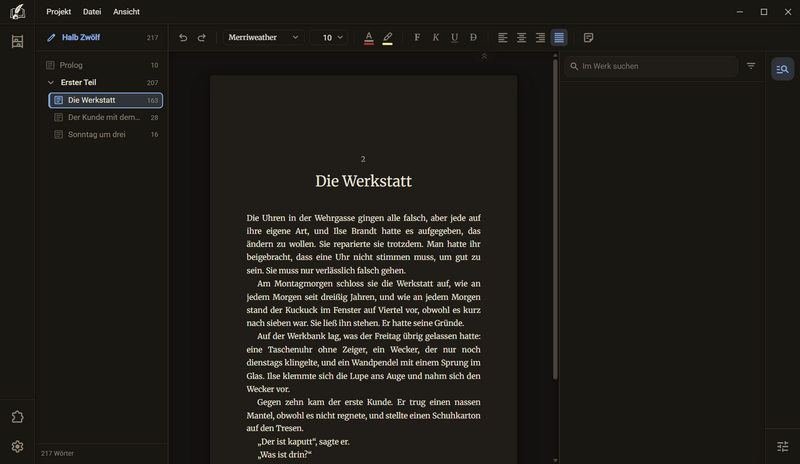
Task: Open Der Kunde mit dem... chapter
Action: (106, 117)
